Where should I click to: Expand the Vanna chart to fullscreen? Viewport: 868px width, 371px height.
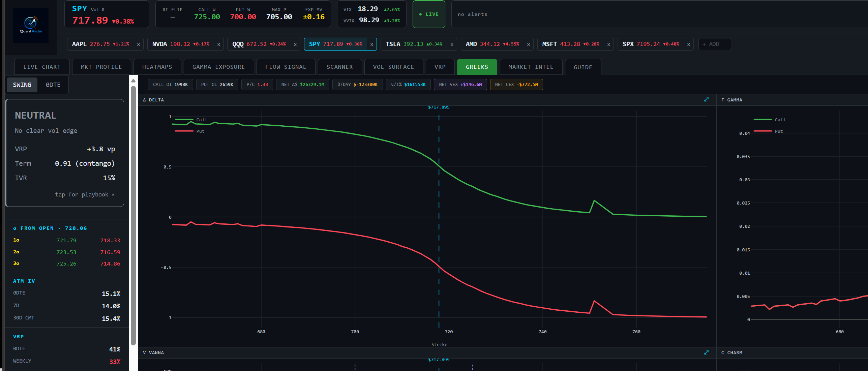click(706, 352)
